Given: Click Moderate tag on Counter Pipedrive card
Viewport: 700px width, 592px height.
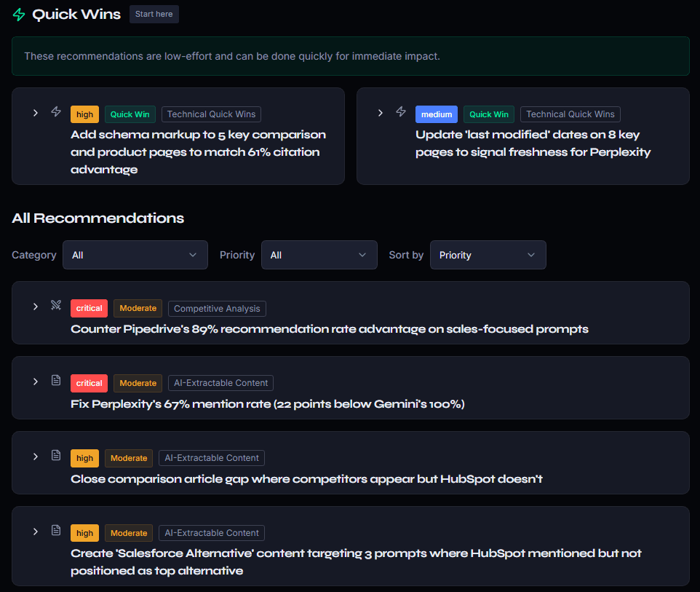Looking at the screenshot, I should (x=138, y=308).
